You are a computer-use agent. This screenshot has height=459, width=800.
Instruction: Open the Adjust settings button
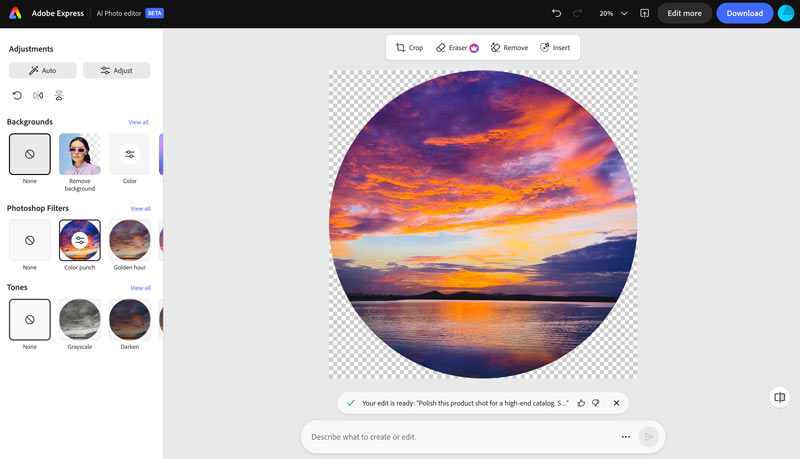pyautogui.click(x=117, y=70)
